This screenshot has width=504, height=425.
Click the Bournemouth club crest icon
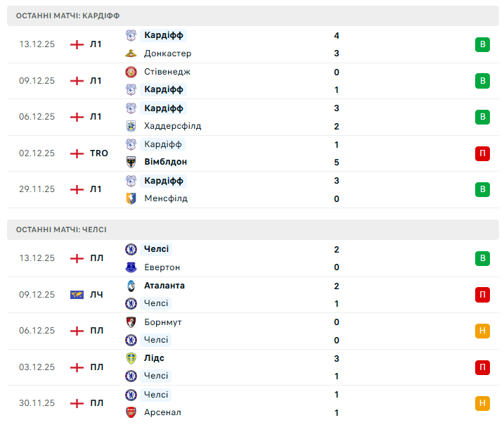[x=131, y=322]
